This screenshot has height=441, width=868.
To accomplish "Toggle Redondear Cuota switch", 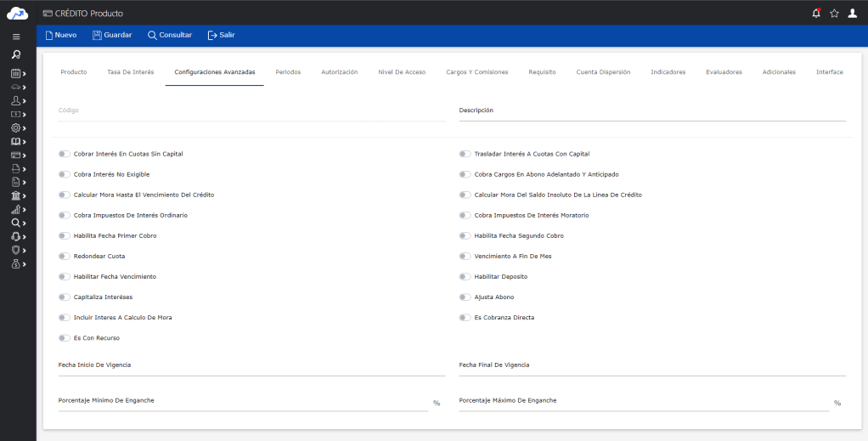I will click(65, 257).
